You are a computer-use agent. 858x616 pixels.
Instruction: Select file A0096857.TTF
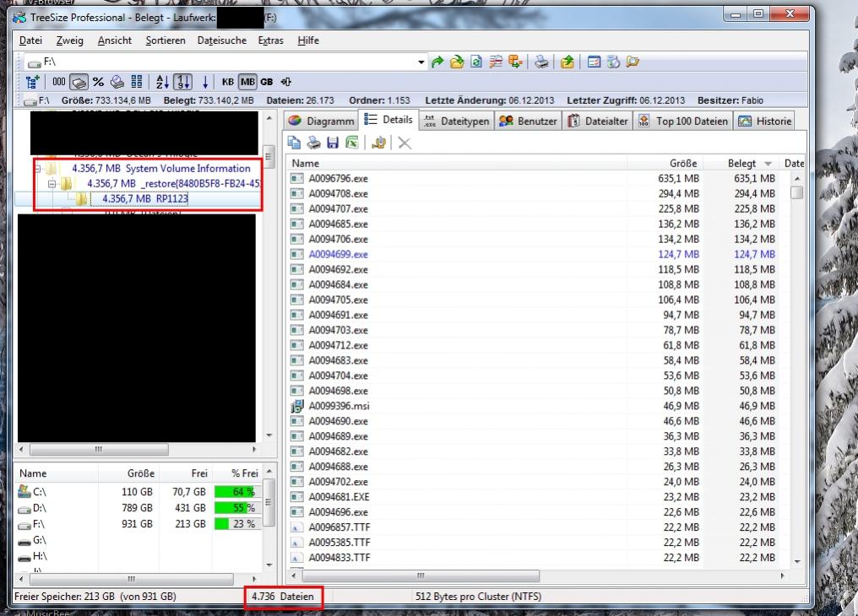[x=339, y=527]
